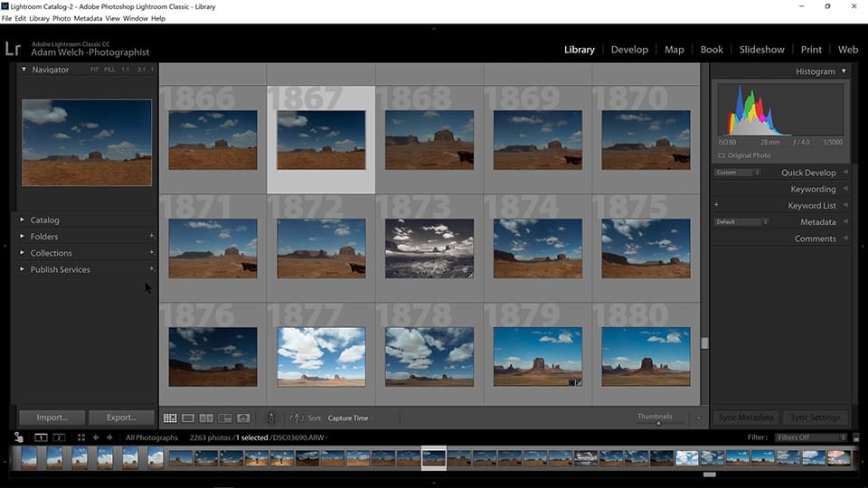Set Navigator zoom to 1:1
The image size is (868, 488).
[x=125, y=70]
